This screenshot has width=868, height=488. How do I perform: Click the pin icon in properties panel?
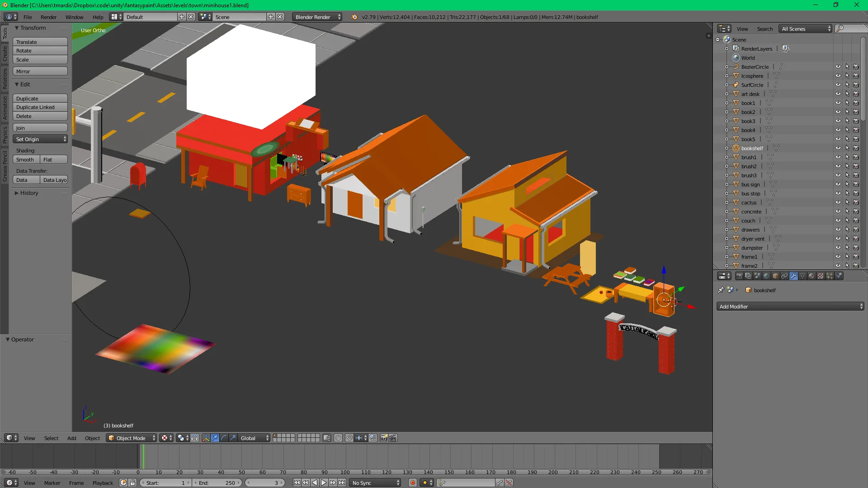point(721,290)
